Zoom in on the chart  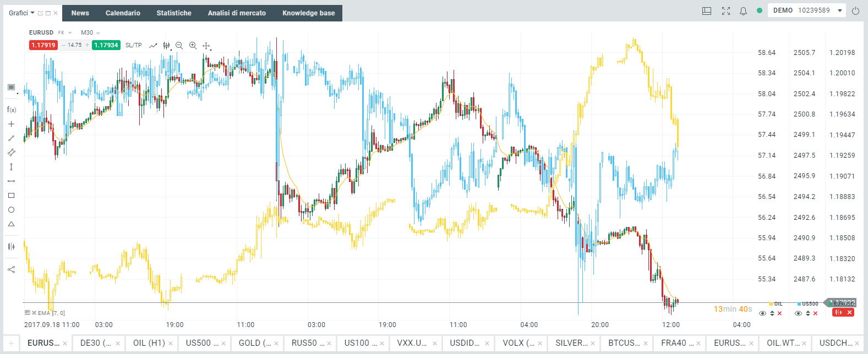(x=193, y=46)
